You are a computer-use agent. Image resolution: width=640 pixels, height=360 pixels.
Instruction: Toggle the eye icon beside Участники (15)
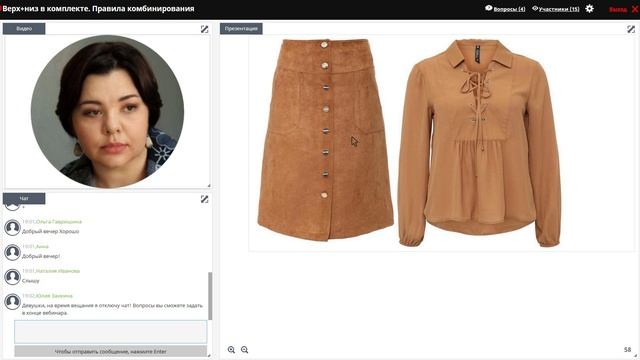coord(535,8)
